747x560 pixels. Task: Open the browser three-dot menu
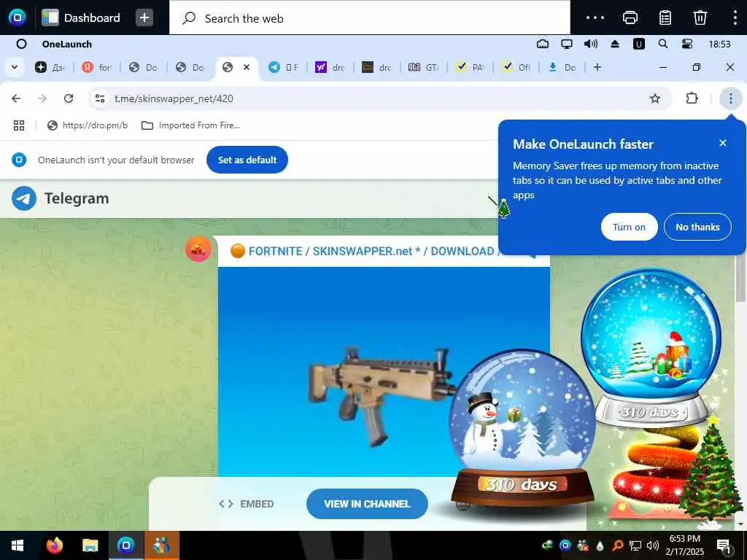730,98
